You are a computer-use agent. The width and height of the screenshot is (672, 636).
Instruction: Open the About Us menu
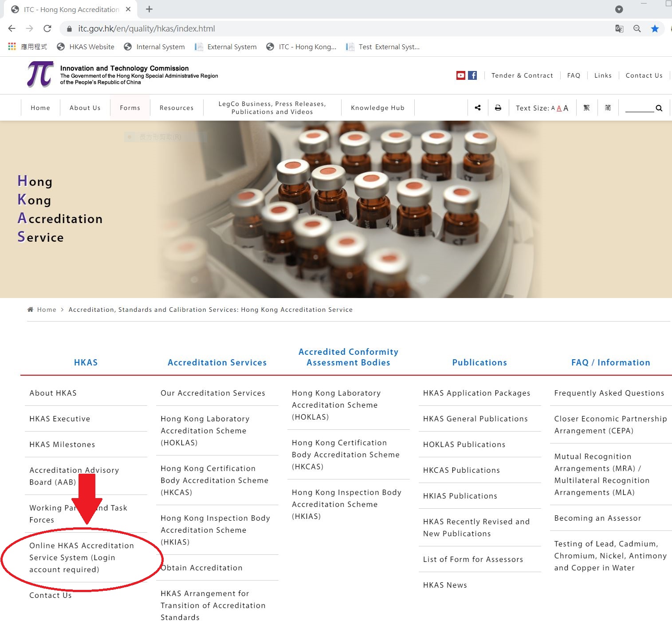[85, 108]
